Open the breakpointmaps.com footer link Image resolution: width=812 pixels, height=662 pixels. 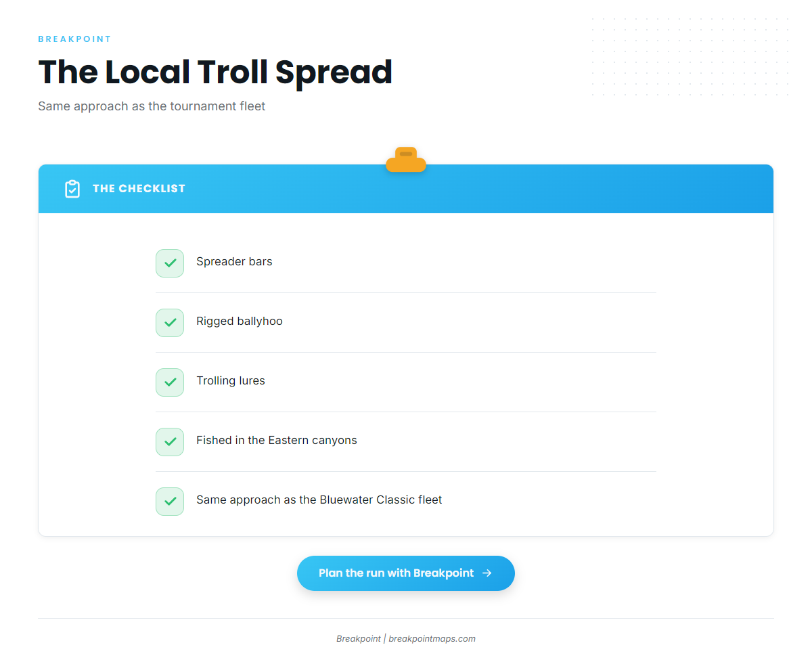(432, 638)
